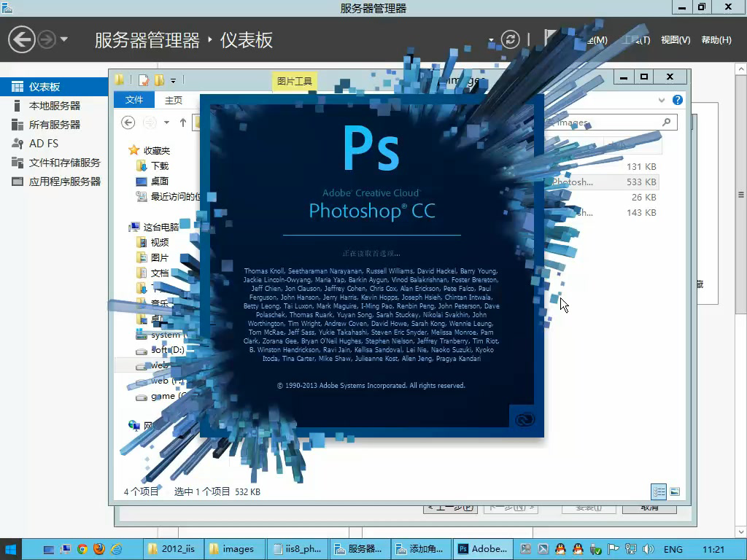Open soft (D:) drive
The width and height of the screenshot is (747, 560).
(160, 350)
